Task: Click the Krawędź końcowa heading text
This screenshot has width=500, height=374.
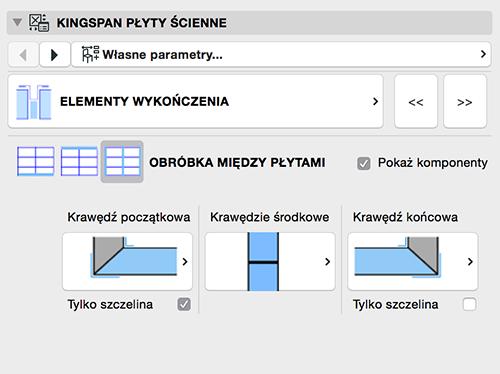Action: click(x=405, y=217)
